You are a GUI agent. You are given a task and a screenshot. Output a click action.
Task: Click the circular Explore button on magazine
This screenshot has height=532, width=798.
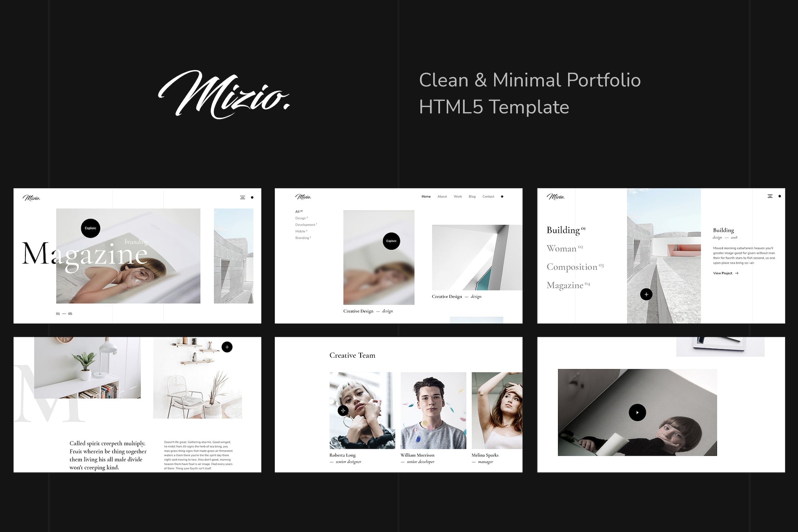(x=90, y=227)
